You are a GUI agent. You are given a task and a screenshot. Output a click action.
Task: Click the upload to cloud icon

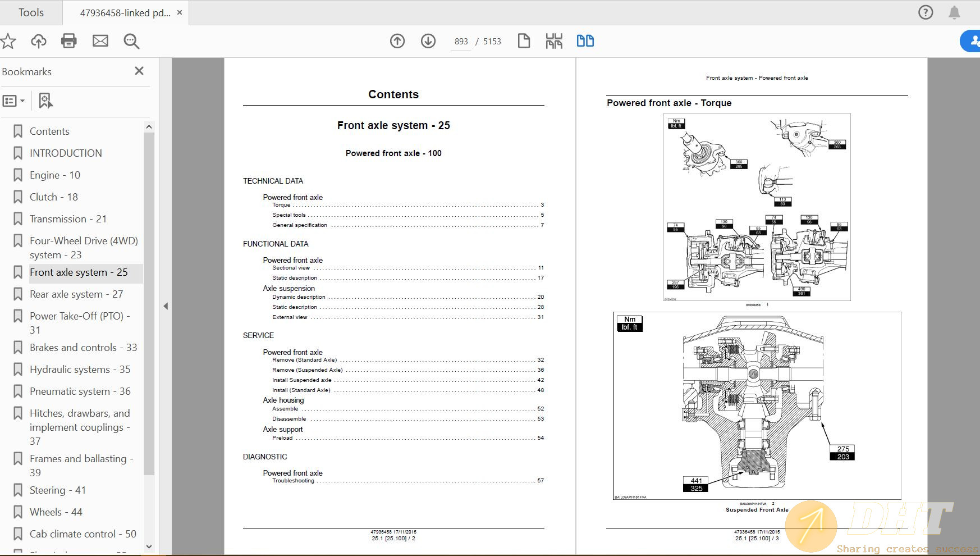(39, 41)
